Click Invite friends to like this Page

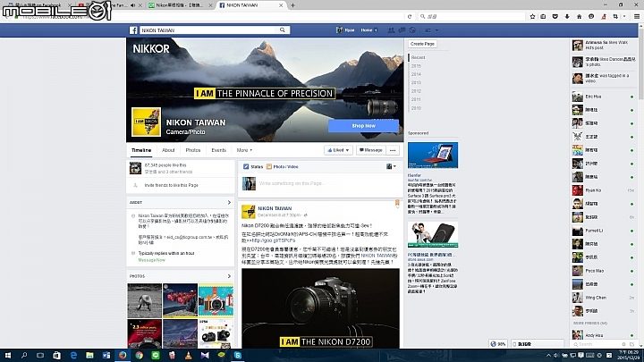171,185
